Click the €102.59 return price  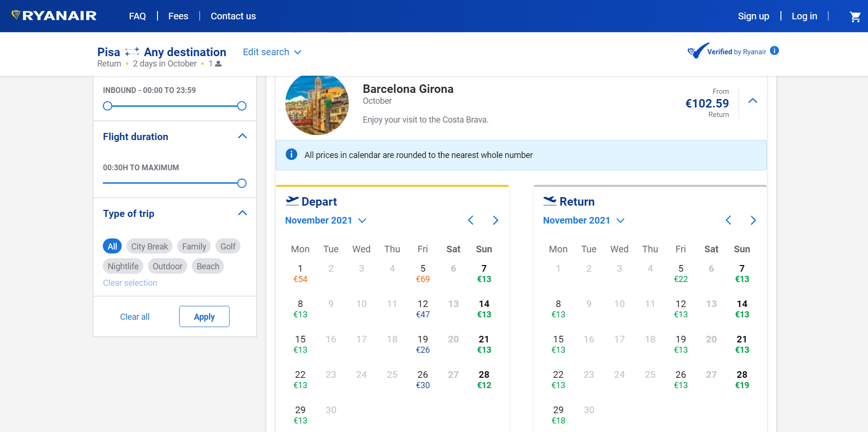707,103
